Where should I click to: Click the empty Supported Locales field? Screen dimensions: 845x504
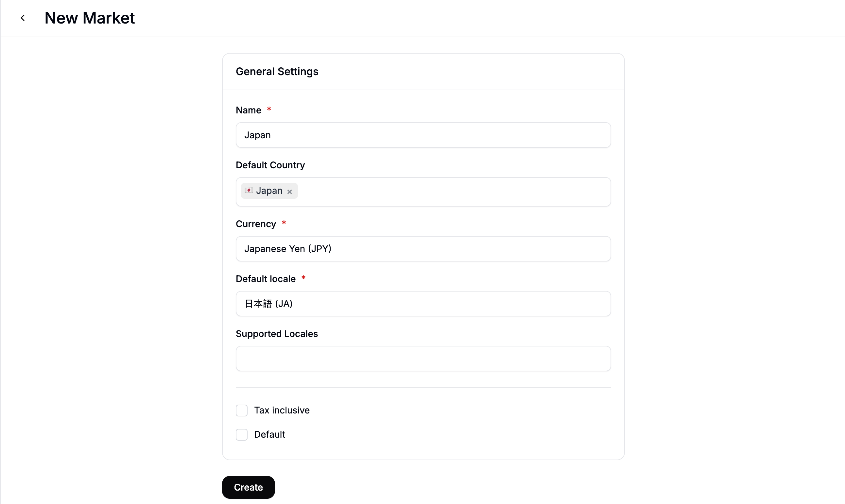(423, 358)
